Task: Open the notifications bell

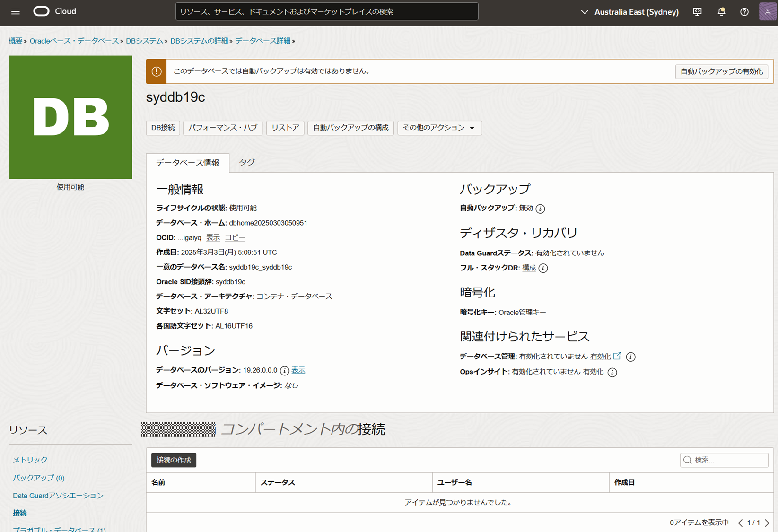Action: [x=721, y=12]
